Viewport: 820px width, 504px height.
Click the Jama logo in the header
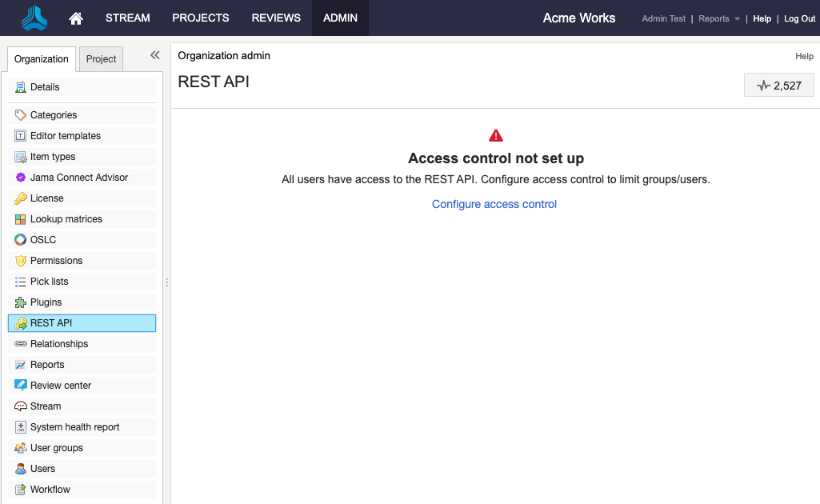(34, 18)
